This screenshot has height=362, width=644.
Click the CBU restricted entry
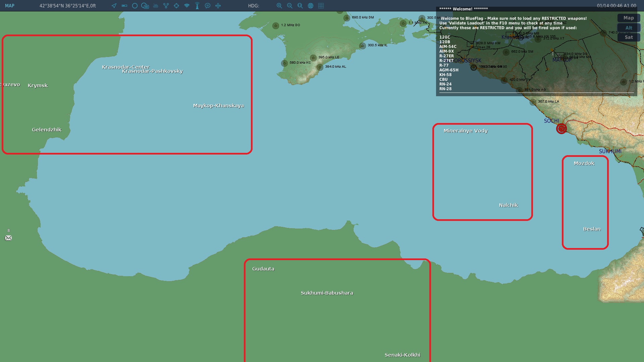443,79
